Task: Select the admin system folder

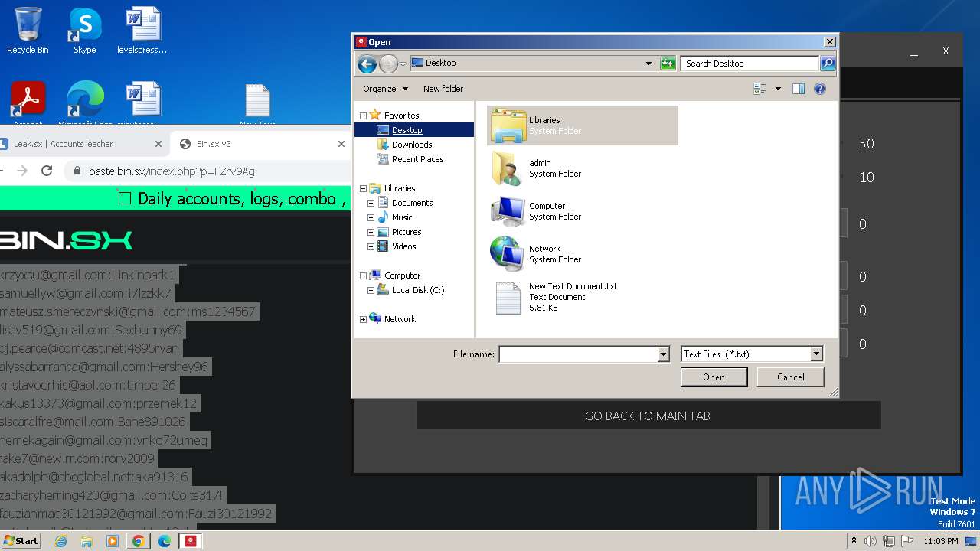Action: pos(583,168)
